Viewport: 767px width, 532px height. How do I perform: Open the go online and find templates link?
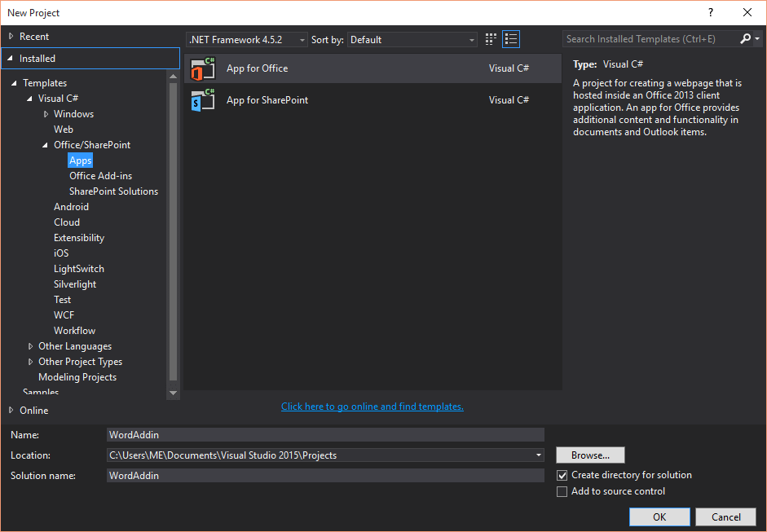click(372, 407)
